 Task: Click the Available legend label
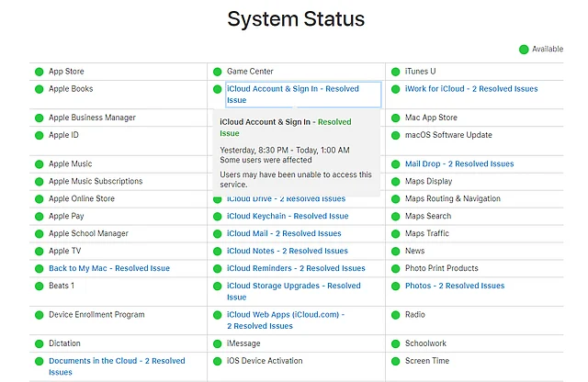pyautogui.click(x=548, y=49)
